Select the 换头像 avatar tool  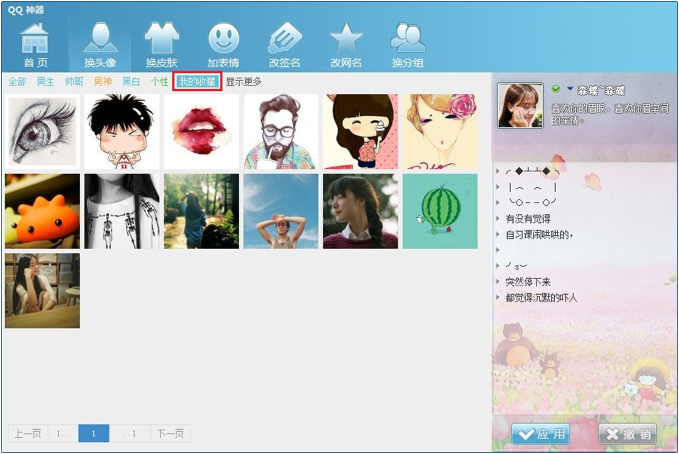point(100,45)
